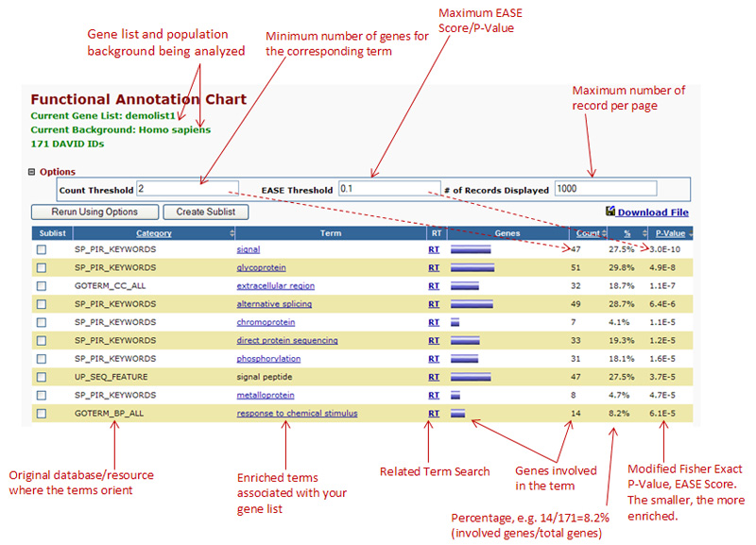
Task: Click the gene bar for extracellular region
Action: pos(464,285)
